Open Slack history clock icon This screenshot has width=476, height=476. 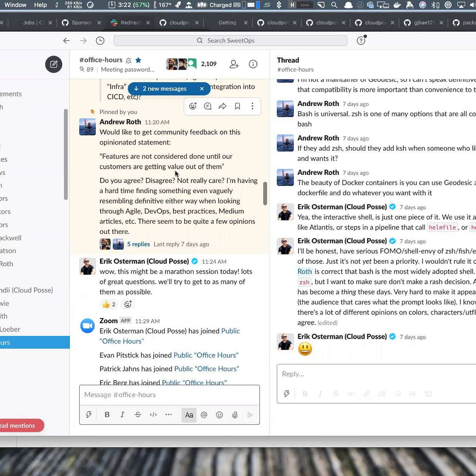pos(100,41)
